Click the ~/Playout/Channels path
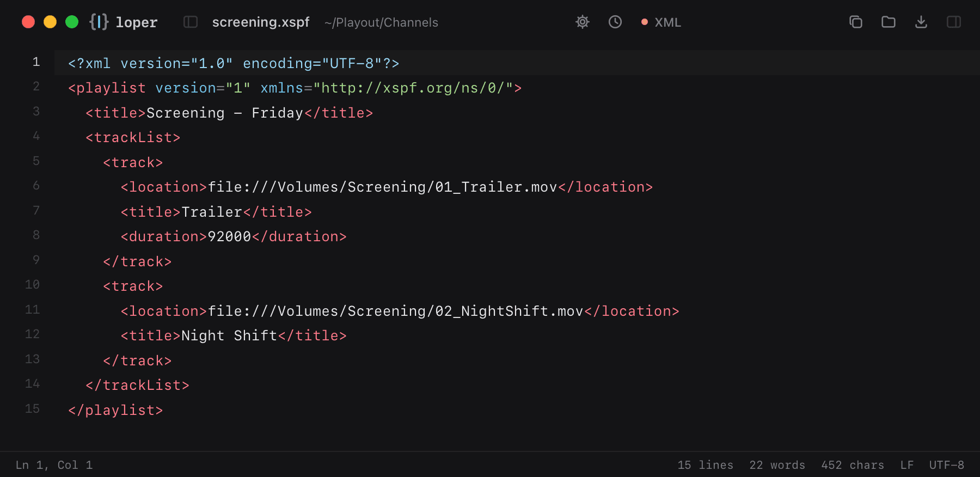The image size is (980, 477). point(381,22)
